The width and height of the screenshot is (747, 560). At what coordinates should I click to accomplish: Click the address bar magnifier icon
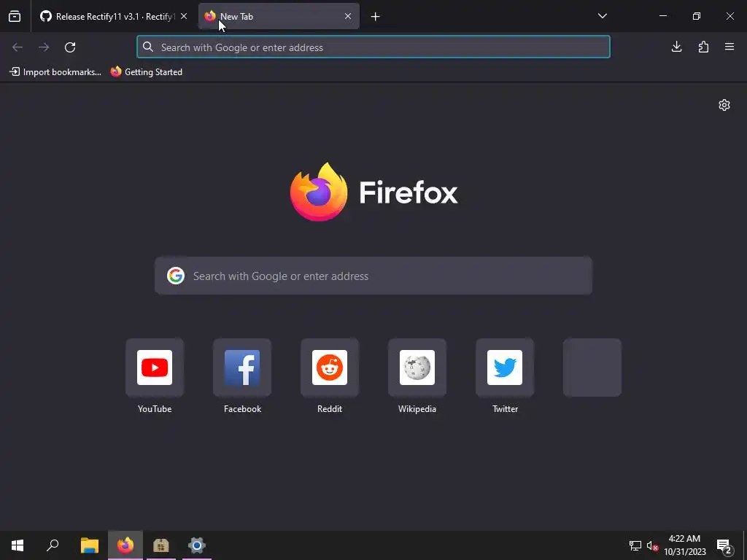pyautogui.click(x=148, y=47)
